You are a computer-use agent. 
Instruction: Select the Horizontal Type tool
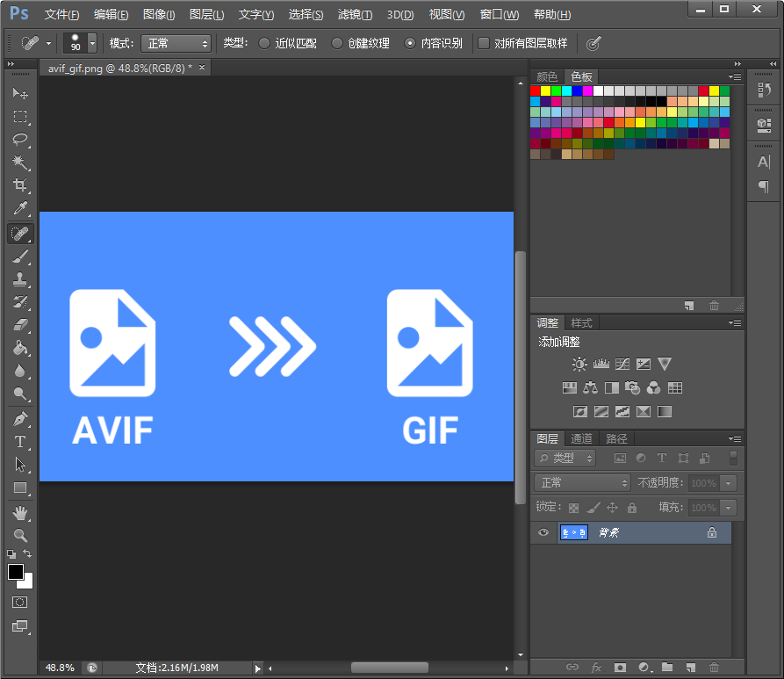[20, 442]
